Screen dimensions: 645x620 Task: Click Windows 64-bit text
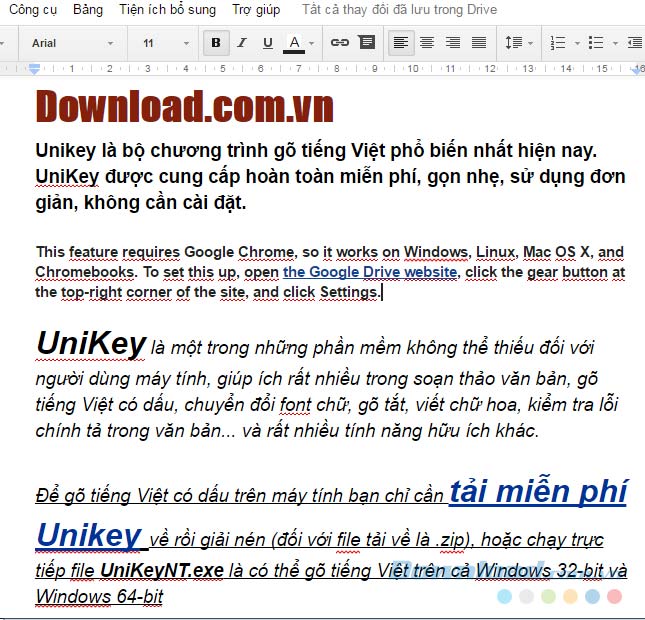click(100, 597)
